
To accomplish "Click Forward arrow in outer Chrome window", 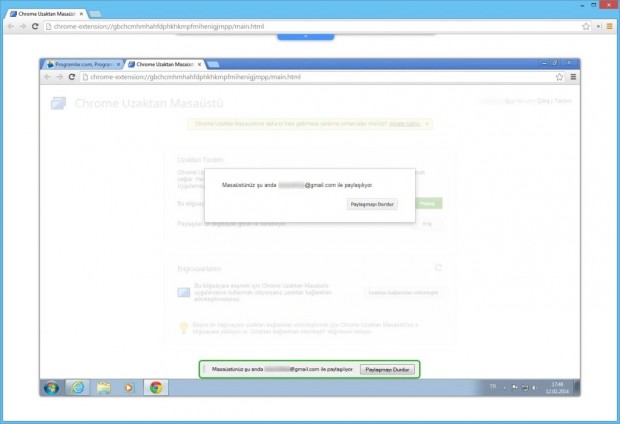I will pos(23,26).
